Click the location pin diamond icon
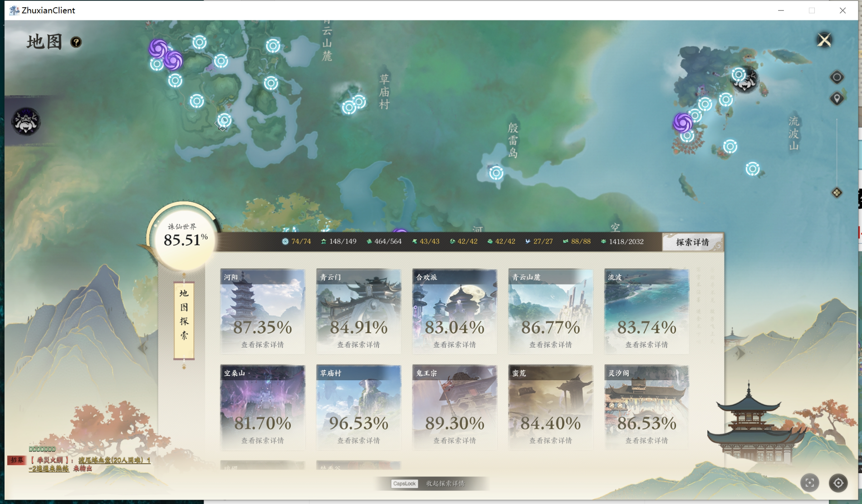Screen dimensions: 862x504 837,98
